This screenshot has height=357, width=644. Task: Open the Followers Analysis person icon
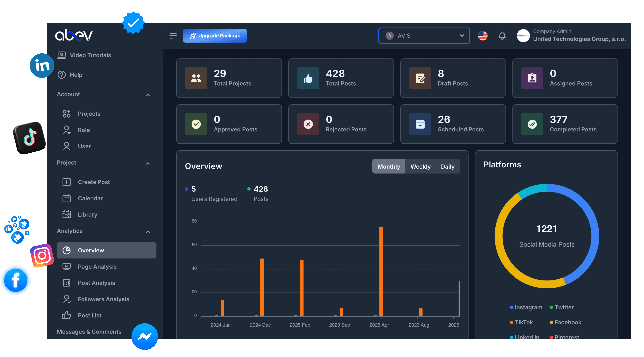66,299
